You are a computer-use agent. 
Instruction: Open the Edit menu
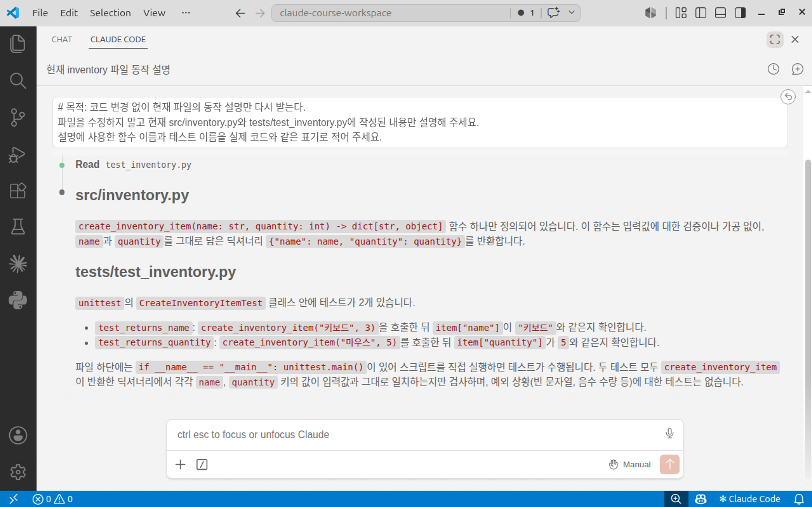[69, 13]
